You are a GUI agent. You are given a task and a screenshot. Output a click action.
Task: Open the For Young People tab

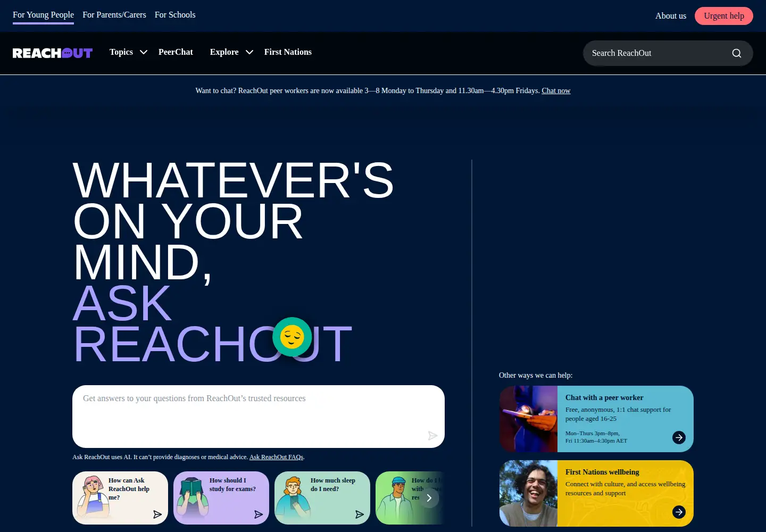[43, 15]
